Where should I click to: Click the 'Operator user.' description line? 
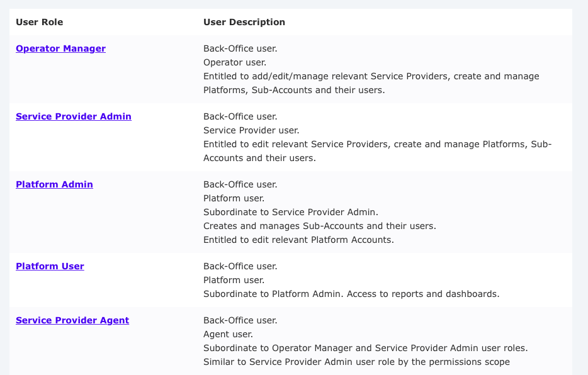235,62
